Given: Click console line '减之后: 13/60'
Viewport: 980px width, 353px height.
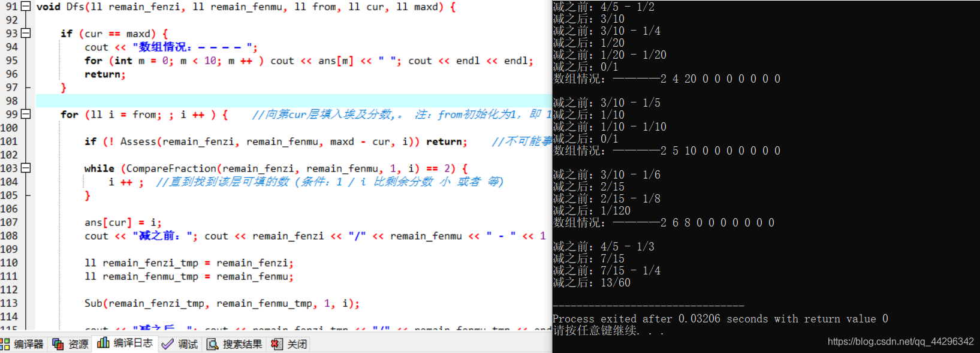Looking at the screenshot, I should [592, 283].
